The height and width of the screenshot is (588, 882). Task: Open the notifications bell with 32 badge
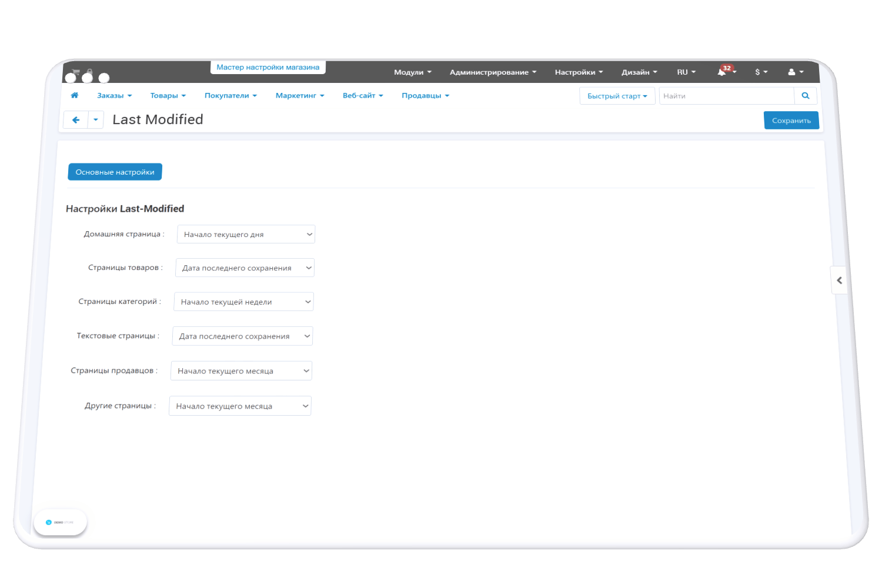[x=723, y=72]
